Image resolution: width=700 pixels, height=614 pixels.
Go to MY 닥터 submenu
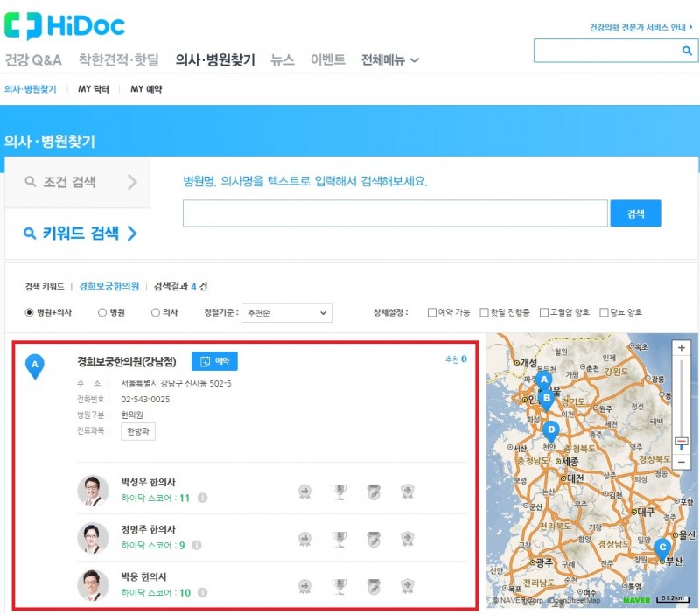coord(94,89)
